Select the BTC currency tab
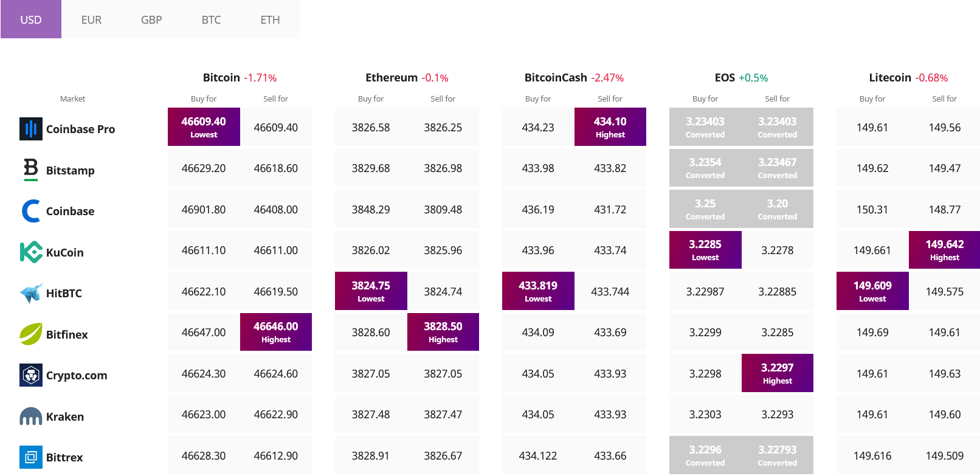980x476 pixels. point(211,19)
